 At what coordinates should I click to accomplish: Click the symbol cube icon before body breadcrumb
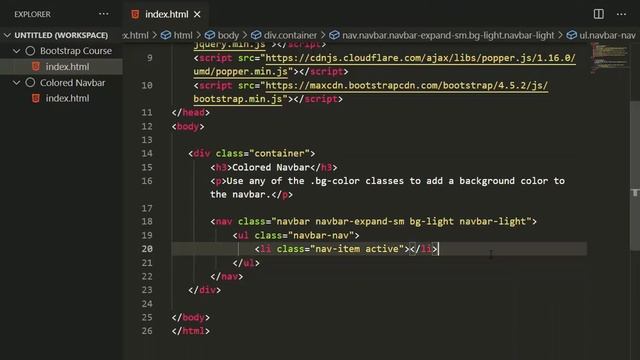210,36
